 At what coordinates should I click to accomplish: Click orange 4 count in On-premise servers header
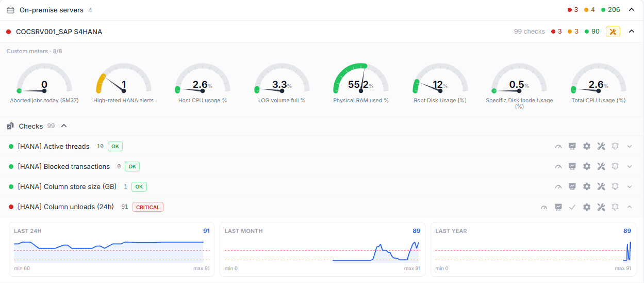tap(589, 10)
